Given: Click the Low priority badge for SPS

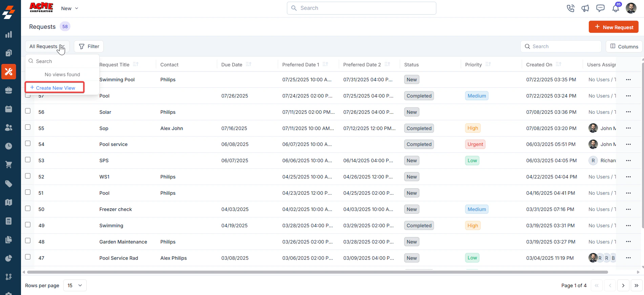Looking at the screenshot, I should point(472,161).
